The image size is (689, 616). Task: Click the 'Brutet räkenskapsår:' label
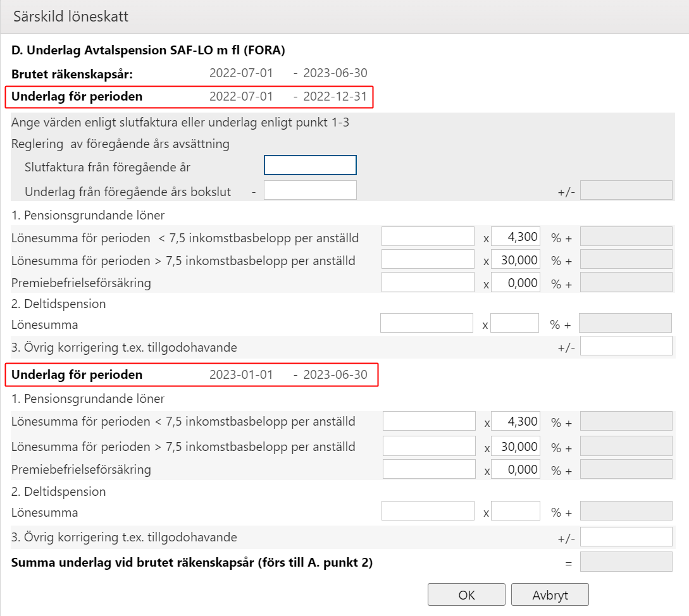(x=72, y=74)
